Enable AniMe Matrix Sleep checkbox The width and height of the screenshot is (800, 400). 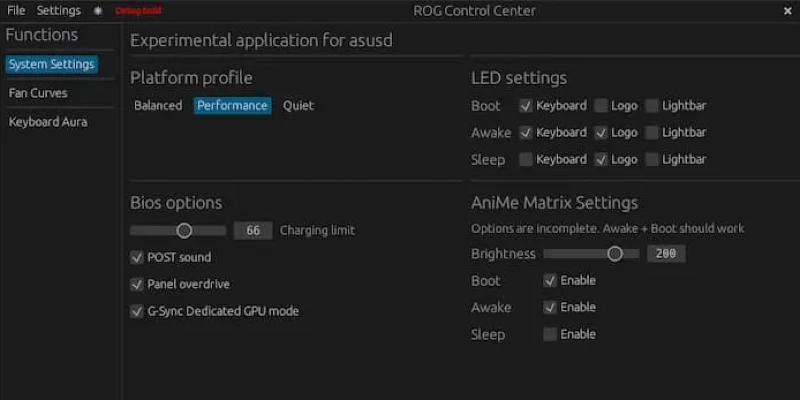click(549, 335)
